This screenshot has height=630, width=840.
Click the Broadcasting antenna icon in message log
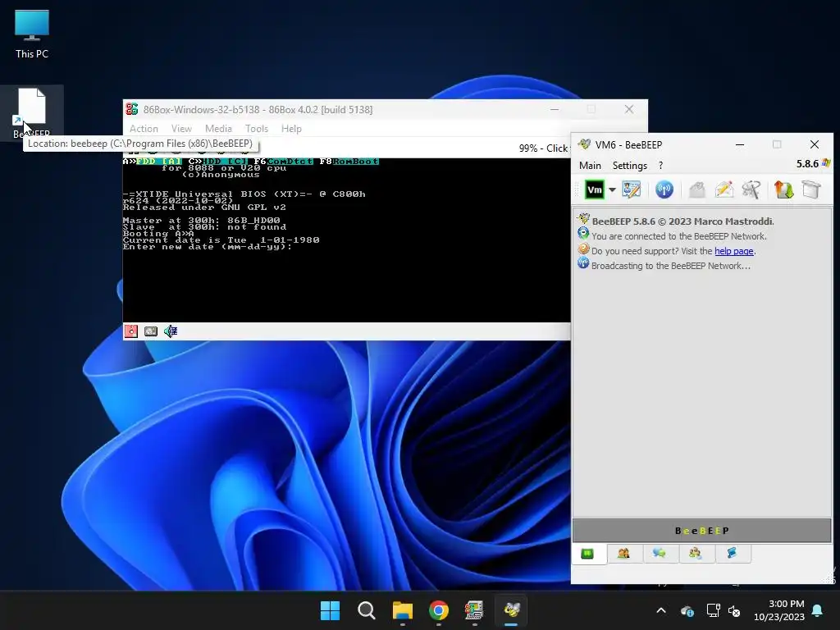(583, 263)
